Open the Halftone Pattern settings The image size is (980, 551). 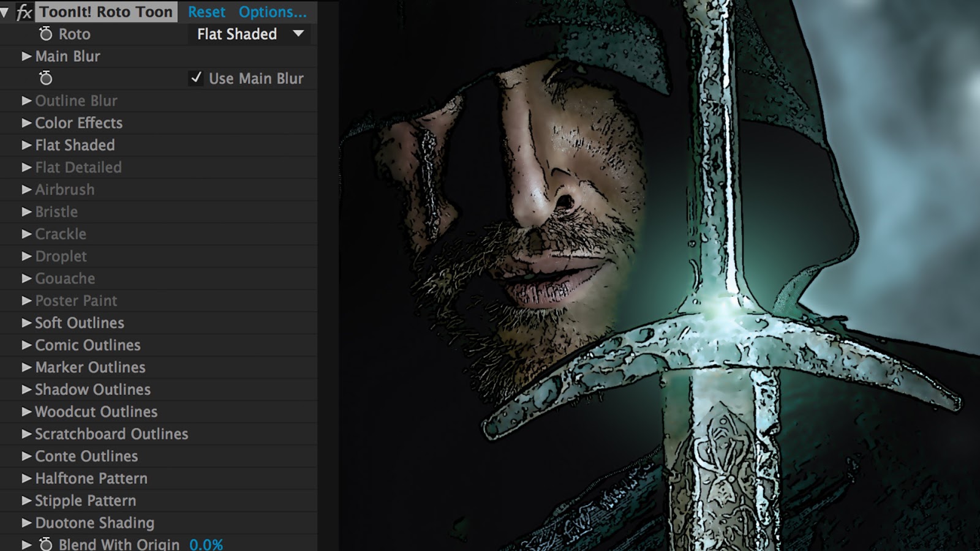coord(26,478)
